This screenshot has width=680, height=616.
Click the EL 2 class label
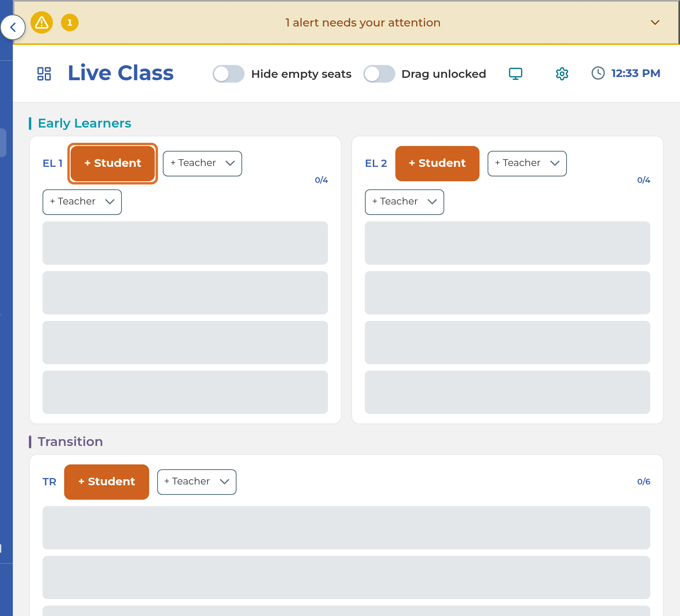pos(376,163)
